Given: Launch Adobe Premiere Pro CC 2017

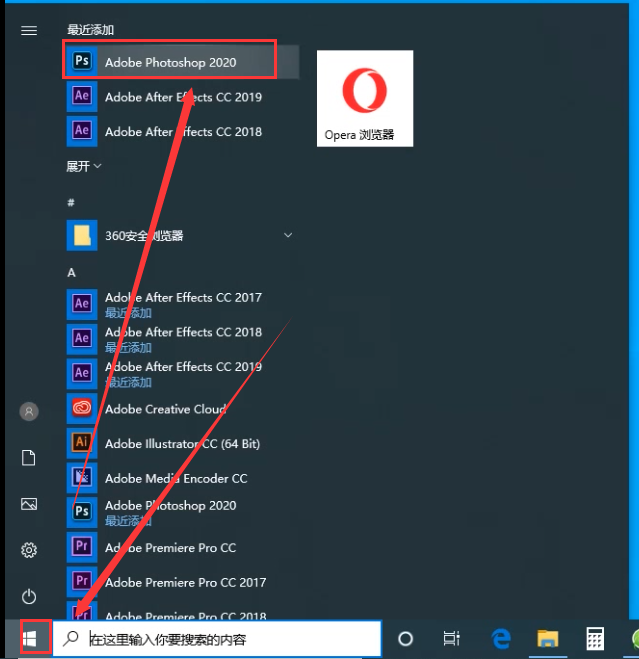Looking at the screenshot, I should pos(182,582).
